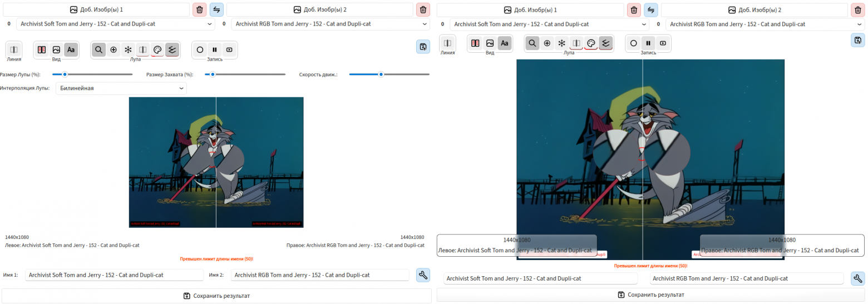The image size is (868, 304).
Task: Toggle the Aa text labels button in slider-settings window
Action: 71,49
